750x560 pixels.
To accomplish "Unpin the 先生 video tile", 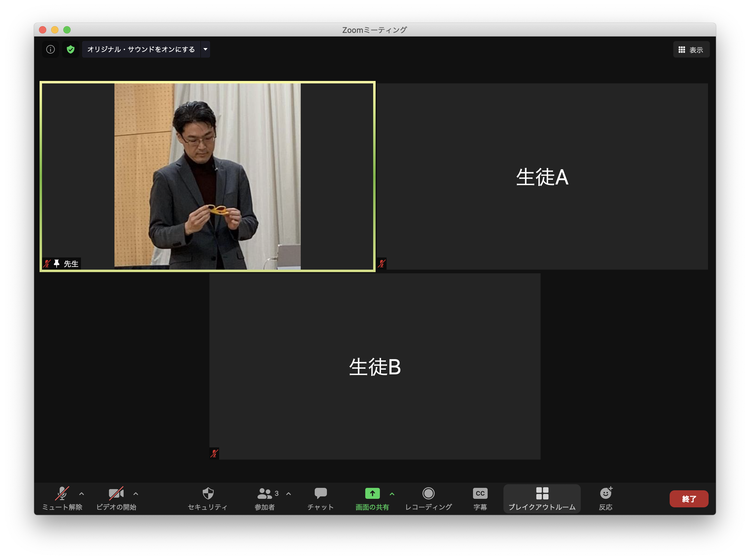I will (x=56, y=264).
